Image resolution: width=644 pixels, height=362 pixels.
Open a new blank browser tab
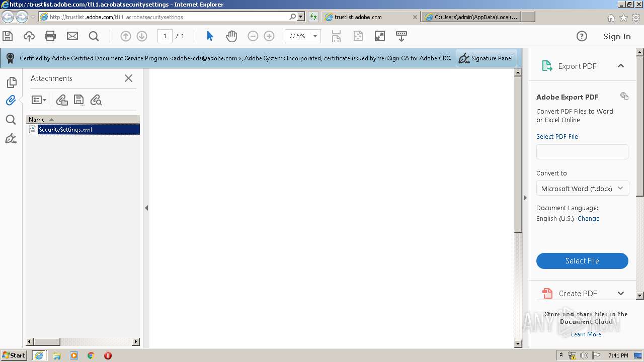[528, 17]
